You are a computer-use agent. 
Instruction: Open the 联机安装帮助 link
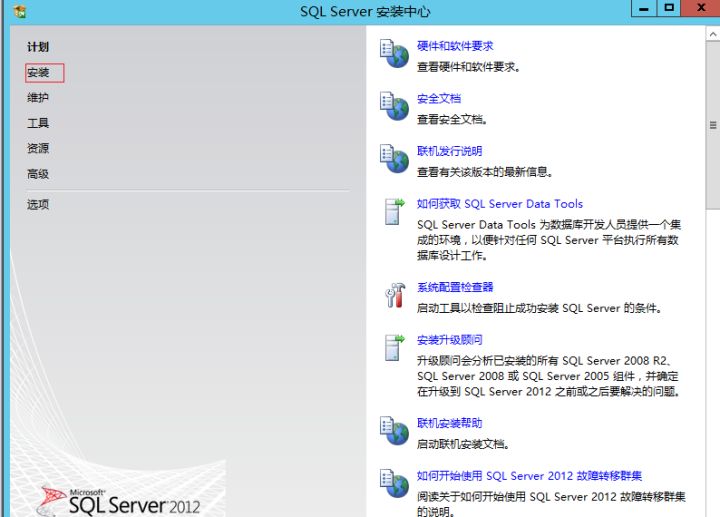(x=450, y=423)
